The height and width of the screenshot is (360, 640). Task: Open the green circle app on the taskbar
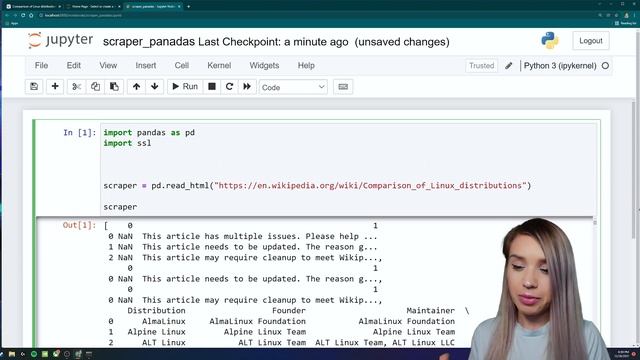point(34,354)
